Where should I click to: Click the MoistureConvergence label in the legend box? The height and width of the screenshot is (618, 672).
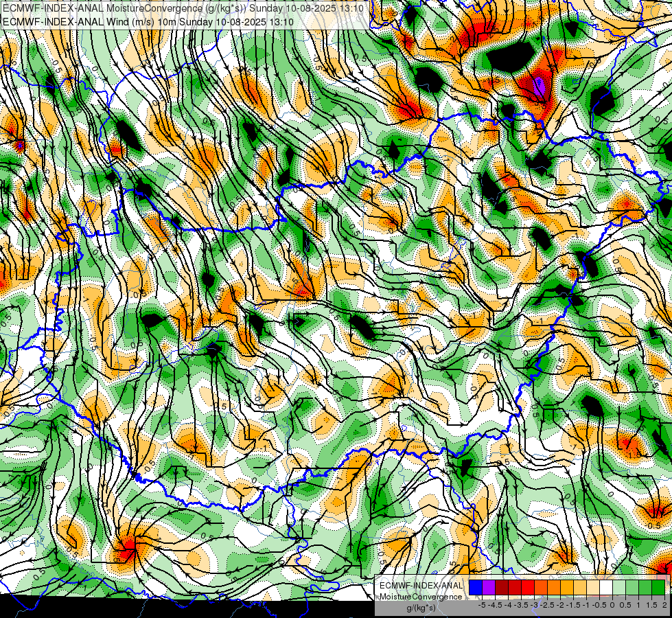pos(421,597)
